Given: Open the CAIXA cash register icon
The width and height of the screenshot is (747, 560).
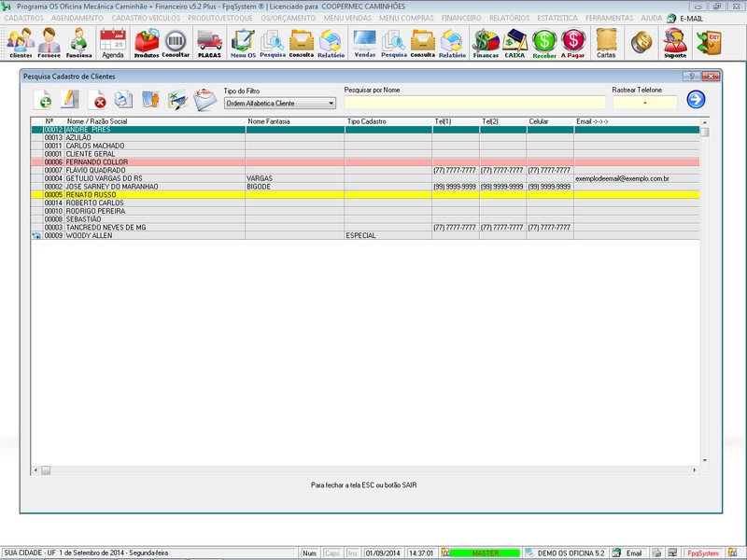Looking at the screenshot, I should click(x=514, y=43).
